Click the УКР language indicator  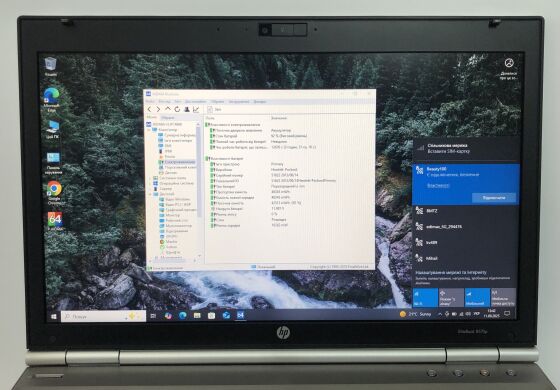(476, 314)
